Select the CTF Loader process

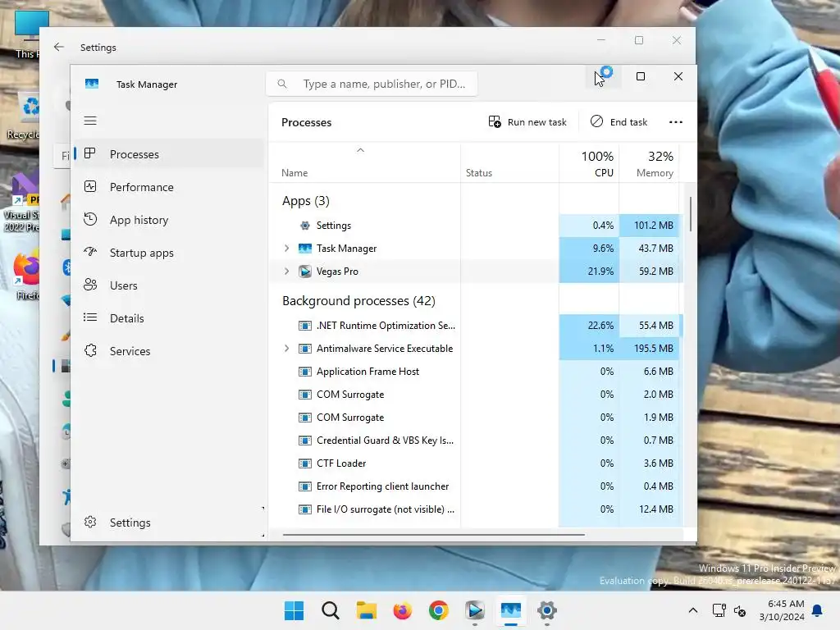pos(477,463)
